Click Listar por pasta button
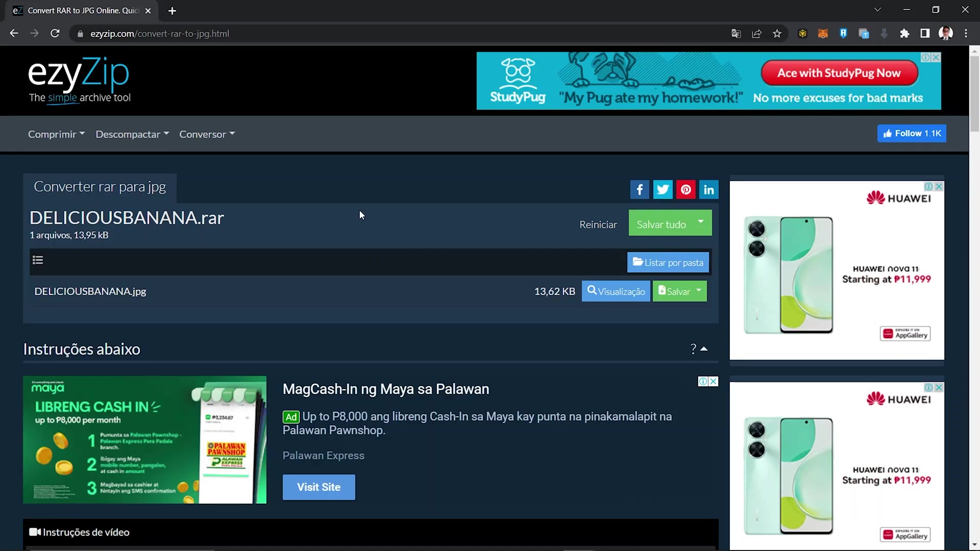980x551 pixels. click(x=668, y=262)
